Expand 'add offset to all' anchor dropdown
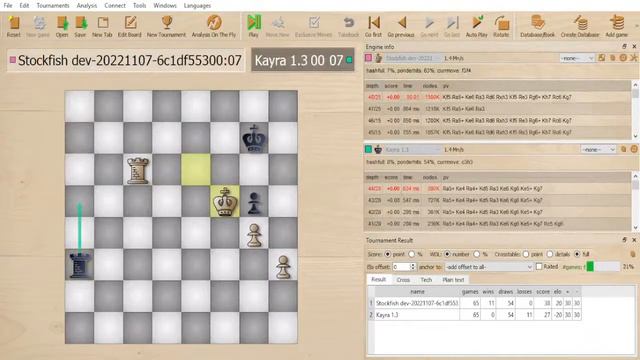Image resolution: width=640 pixels, height=360 pixels. coord(489,267)
